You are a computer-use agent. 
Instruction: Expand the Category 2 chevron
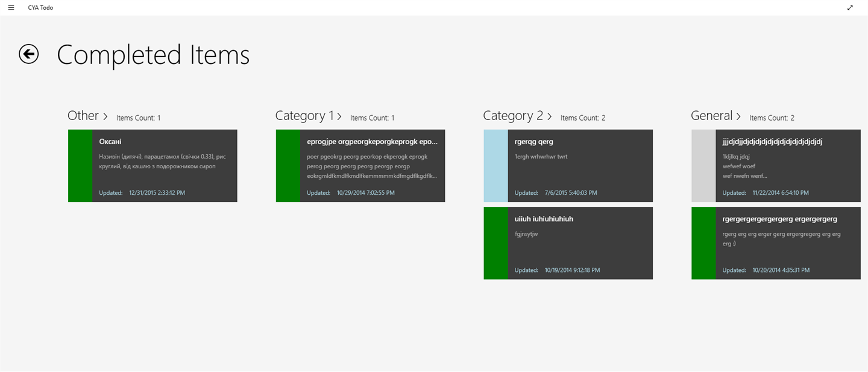(549, 116)
